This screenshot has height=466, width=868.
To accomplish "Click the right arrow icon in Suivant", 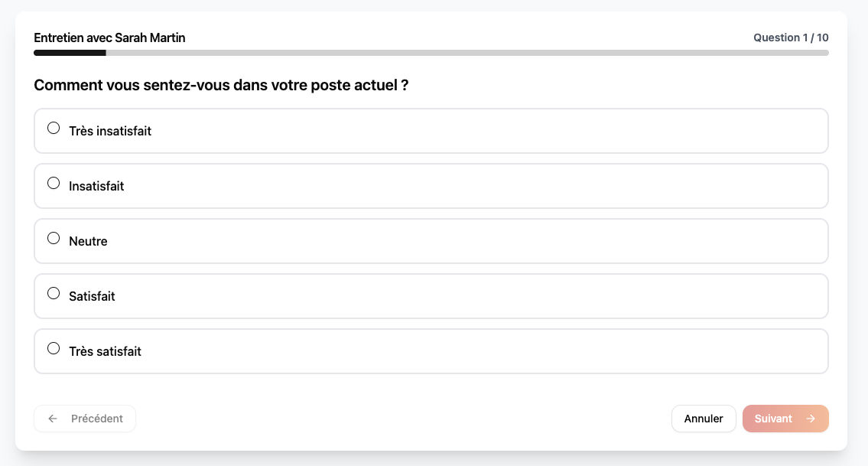I will (811, 419).
